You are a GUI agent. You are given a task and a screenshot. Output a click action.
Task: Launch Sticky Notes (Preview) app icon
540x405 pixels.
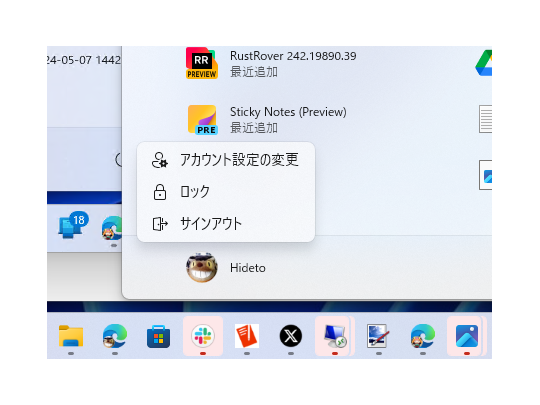tap(202, 120)
